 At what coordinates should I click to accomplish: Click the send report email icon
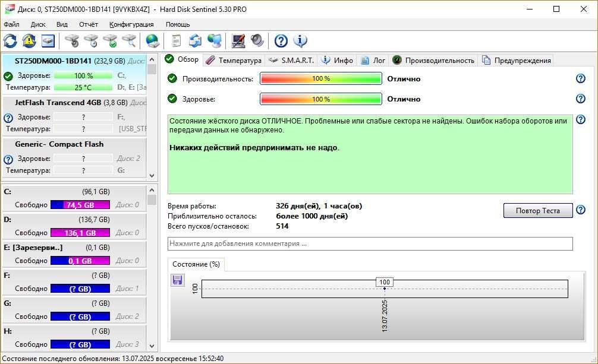click(x=195, y=41)
